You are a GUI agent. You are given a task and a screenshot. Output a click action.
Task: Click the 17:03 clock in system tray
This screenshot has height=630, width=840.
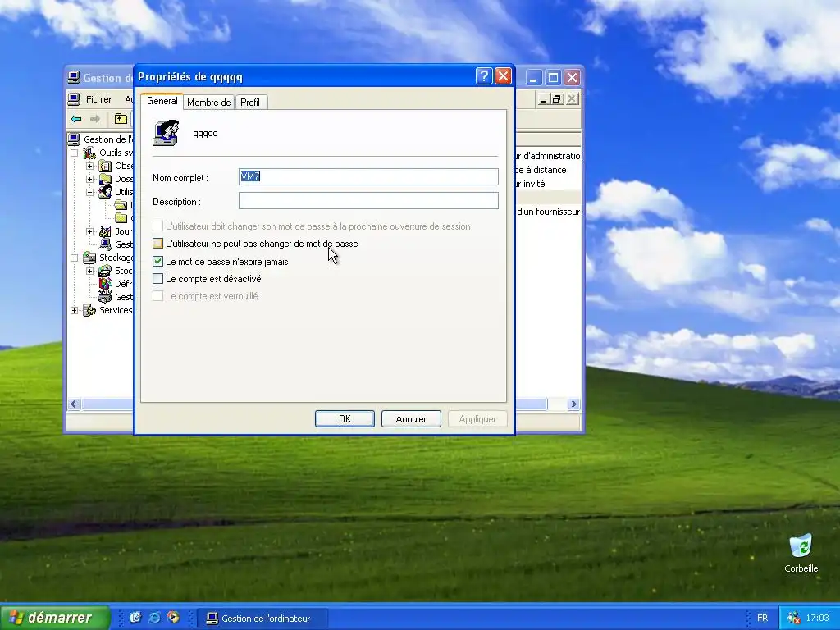click(818, 619)
